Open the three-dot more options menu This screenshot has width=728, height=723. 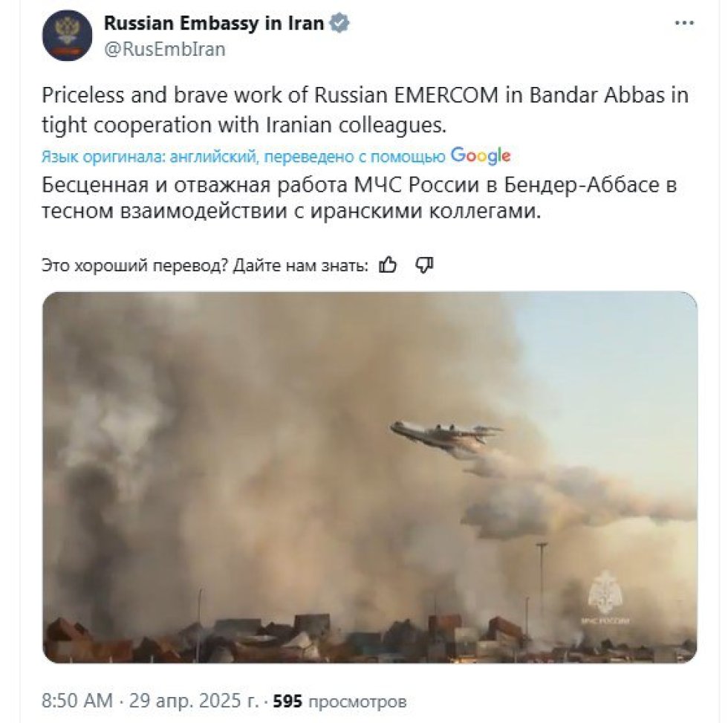click(684, 23)
